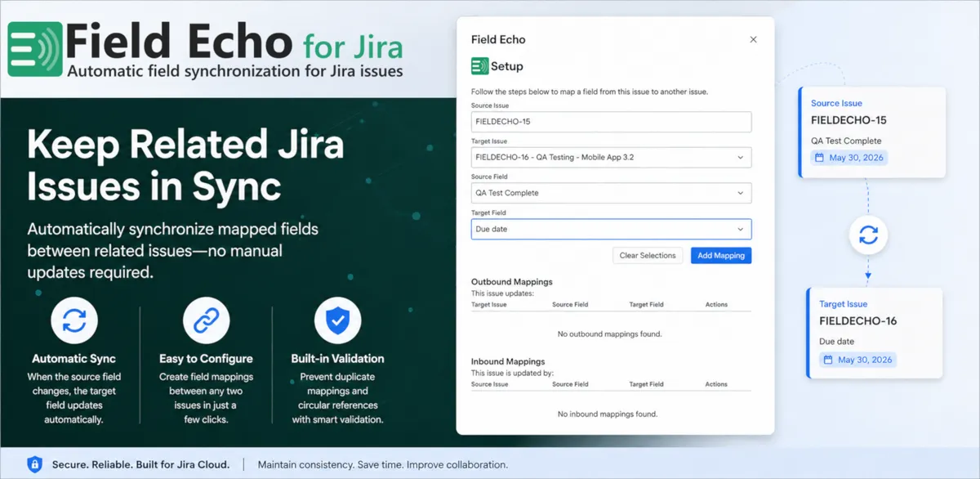Click the Automatic Sync feature title
The width and height of the screenshot is (980, 479).
point(74,359)
